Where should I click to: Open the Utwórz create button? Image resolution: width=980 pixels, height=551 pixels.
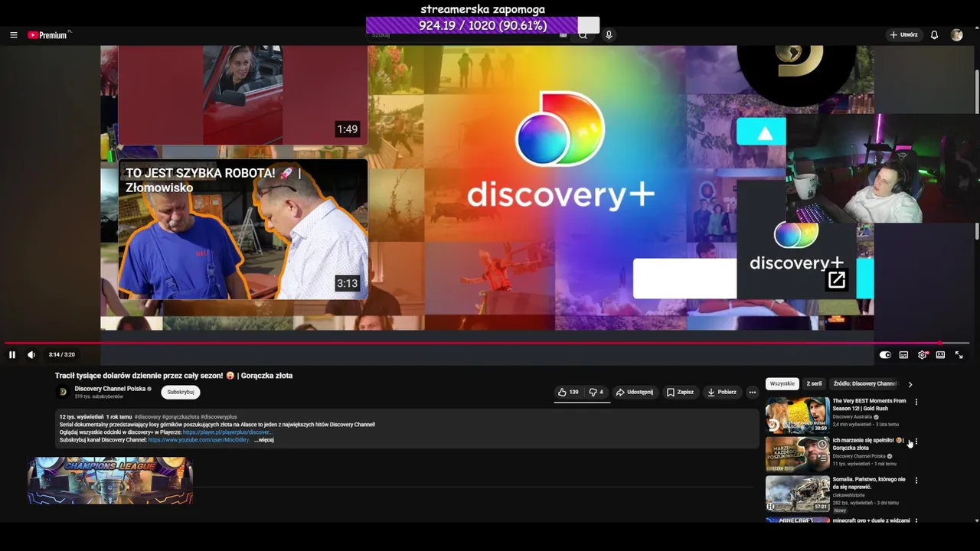903,35
